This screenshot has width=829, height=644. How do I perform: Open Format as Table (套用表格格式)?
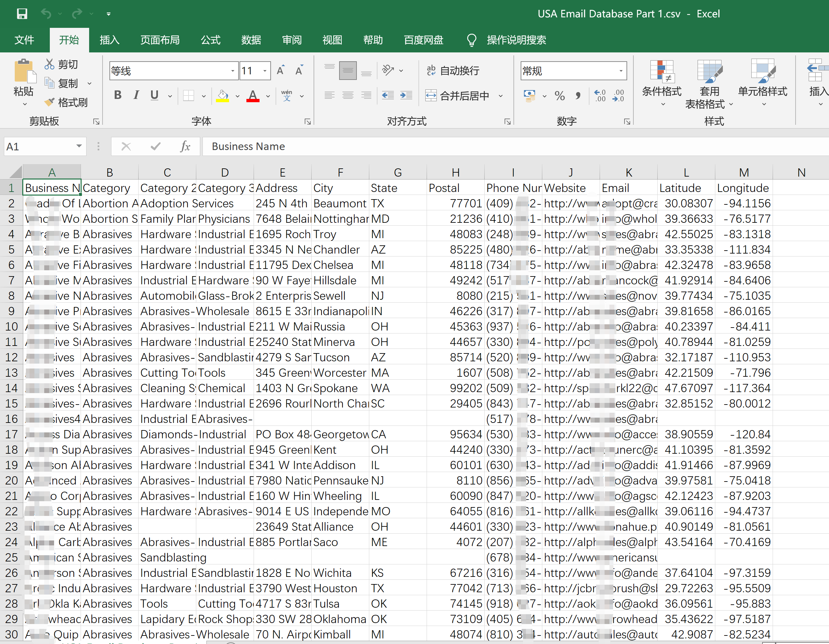point(709,84)
